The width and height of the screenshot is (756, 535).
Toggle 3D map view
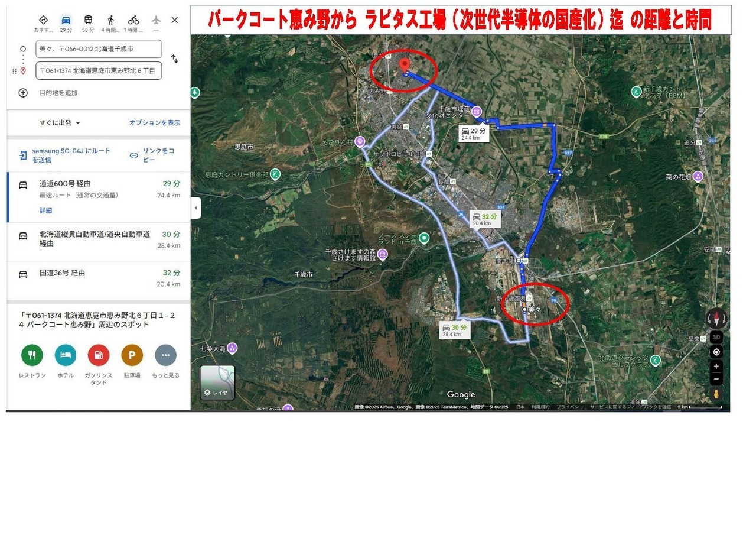pos(716,337)
